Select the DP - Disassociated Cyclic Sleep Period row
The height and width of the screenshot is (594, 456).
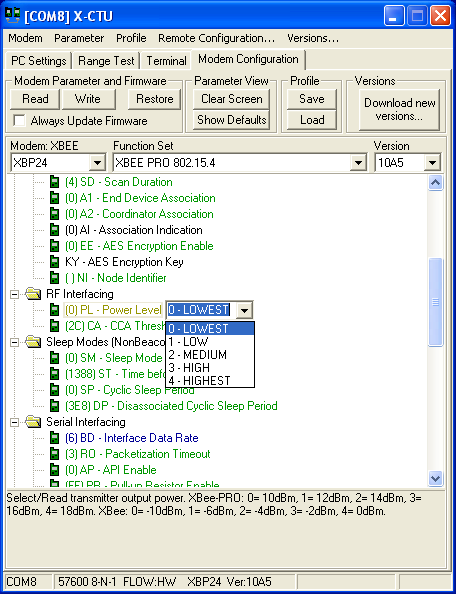pos(171,406)
